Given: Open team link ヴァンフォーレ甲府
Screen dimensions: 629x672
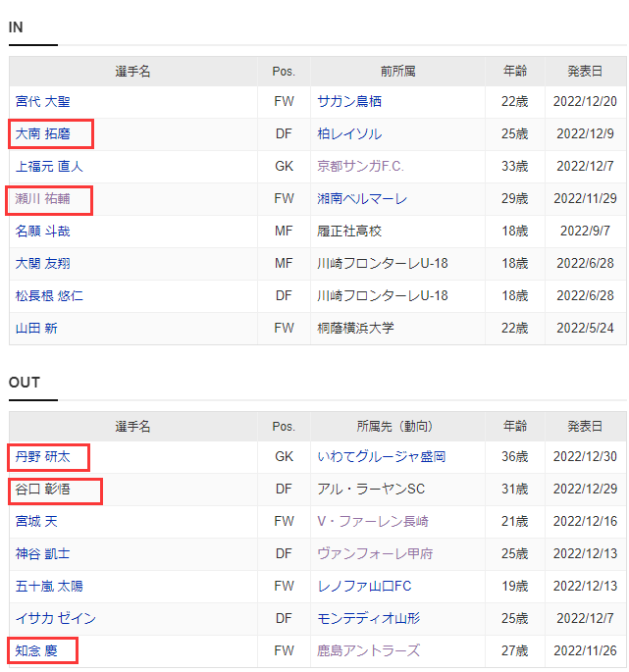Looking at the screenshot, I should [375, 553].
